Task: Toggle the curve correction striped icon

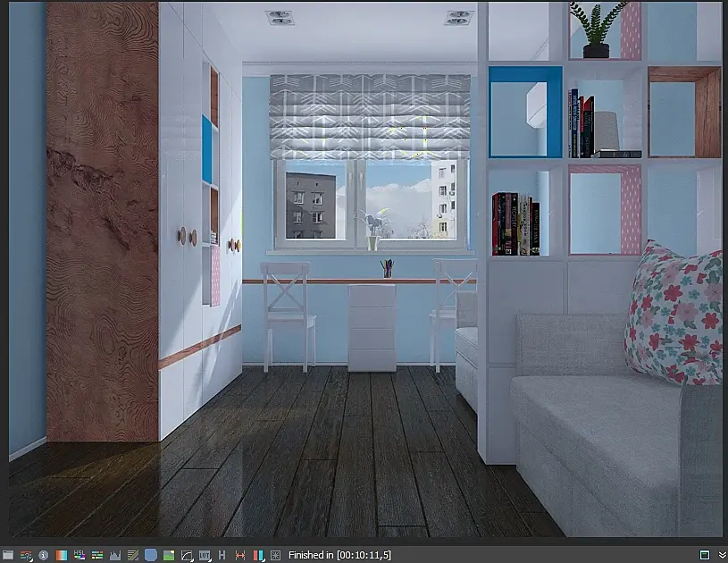Action: (x=133, y=555)
